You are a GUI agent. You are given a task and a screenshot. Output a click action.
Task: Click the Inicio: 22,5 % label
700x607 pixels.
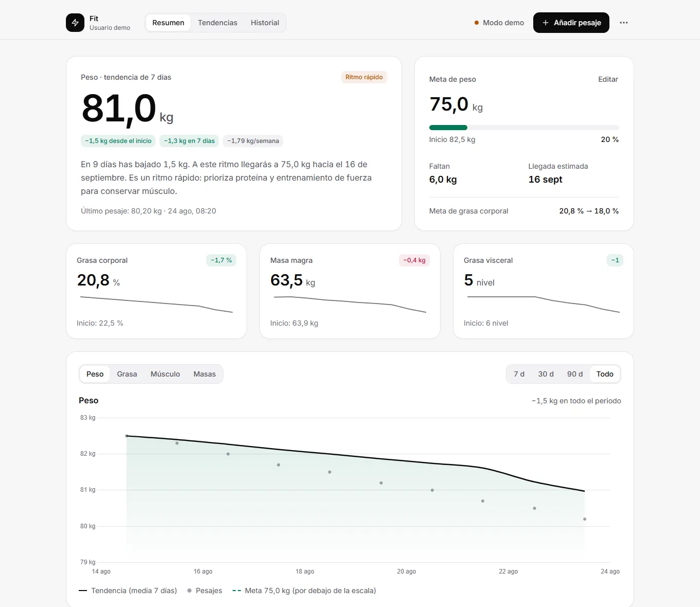pos(100,323)
